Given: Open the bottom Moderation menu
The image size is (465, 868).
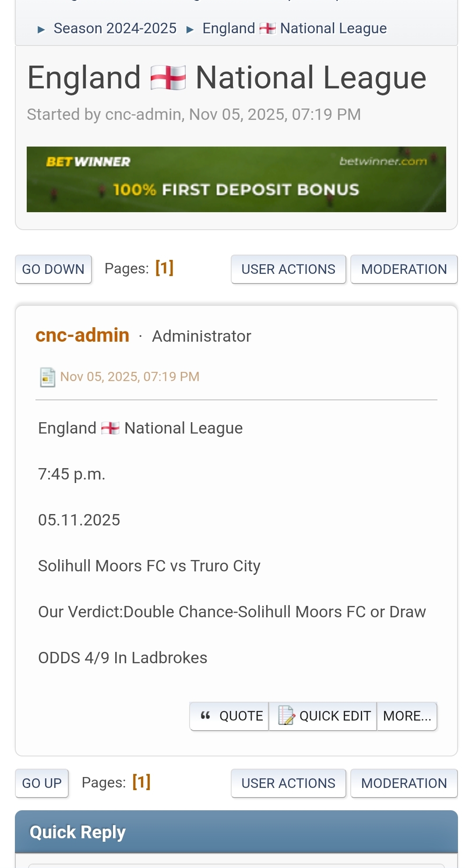Looking at the screenshot, I should click(x=404, y=783).
